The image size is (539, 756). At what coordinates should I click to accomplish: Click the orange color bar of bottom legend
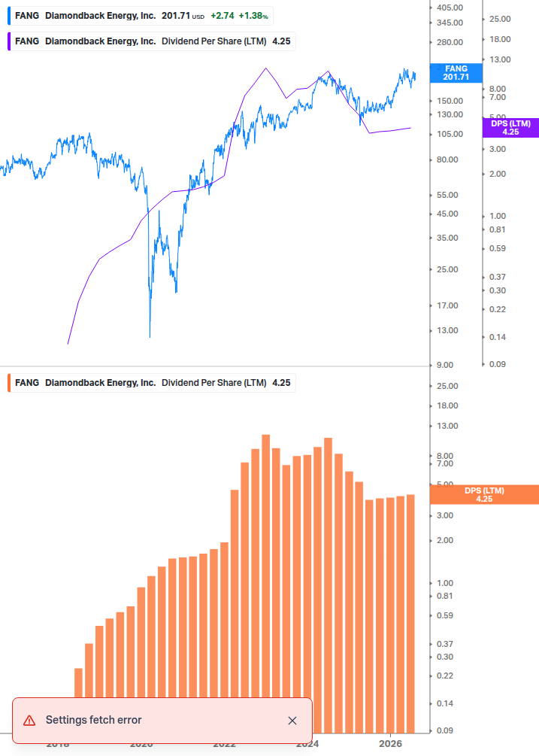(x=9, y=383)
